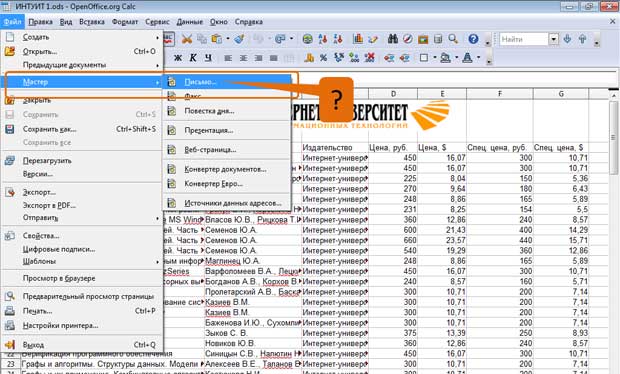620x374 pixels.
Task: Toggle Align Right
Action: tap(258, 58)
